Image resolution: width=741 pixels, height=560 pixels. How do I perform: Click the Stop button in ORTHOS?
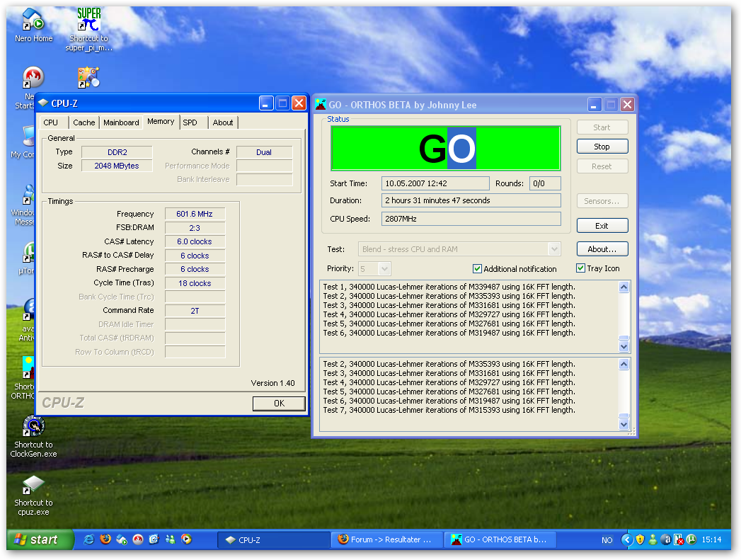coord(602,147)
